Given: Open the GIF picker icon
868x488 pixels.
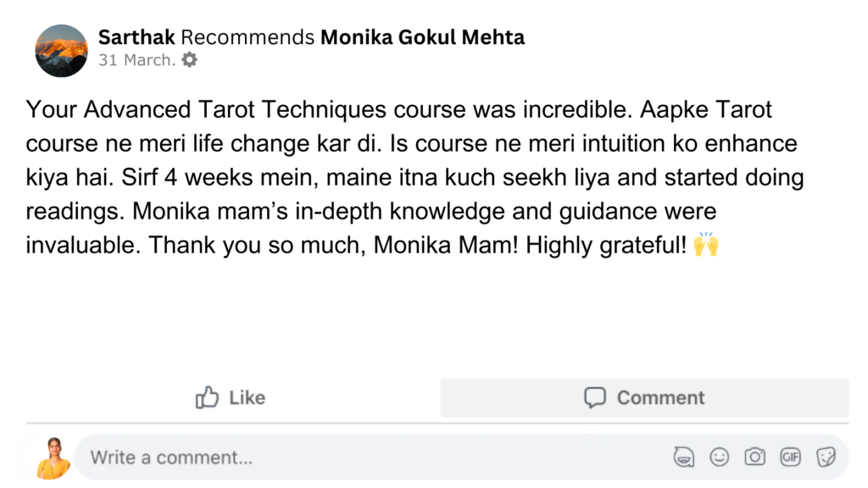Looking at the screenshot, I should pyautogui.click(x=790, y=457).
